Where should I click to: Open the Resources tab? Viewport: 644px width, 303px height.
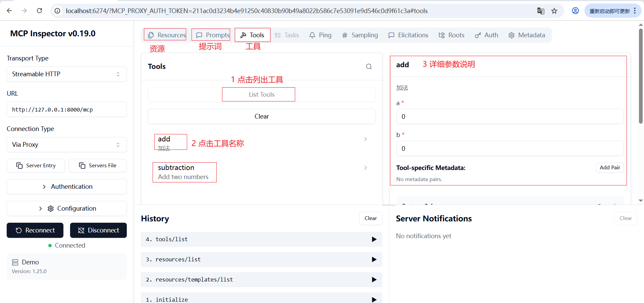[167, 35]
